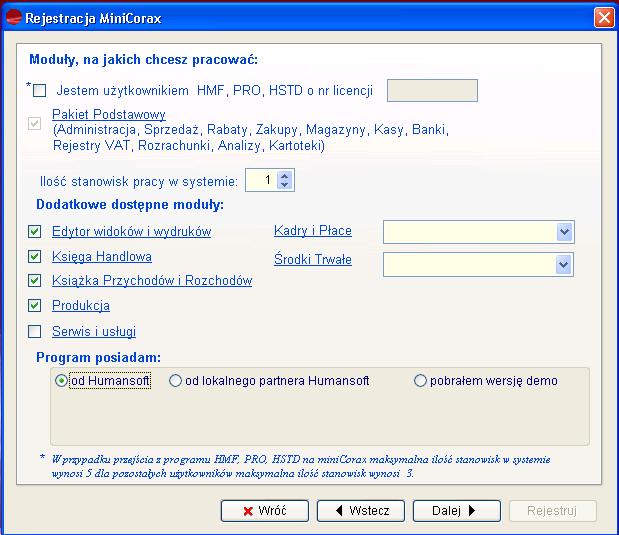Tick the HMF, PRO, HSTD user checkbox
This screenshot has height=535, width=619.
[x=39, y=90]
